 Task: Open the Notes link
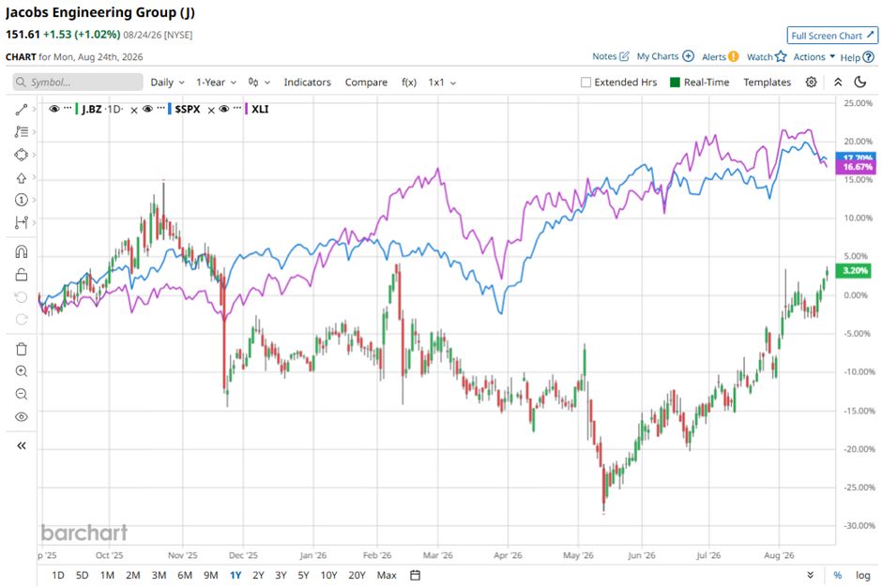coord(604,56)
